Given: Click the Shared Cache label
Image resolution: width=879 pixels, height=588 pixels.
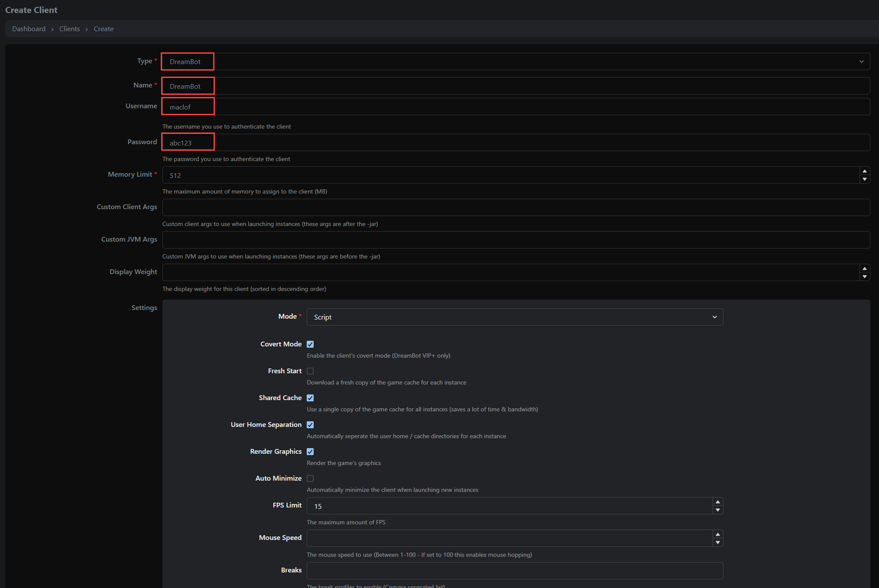Looking at the screenshot, I should pyautogui.click(x=280, y=397).
